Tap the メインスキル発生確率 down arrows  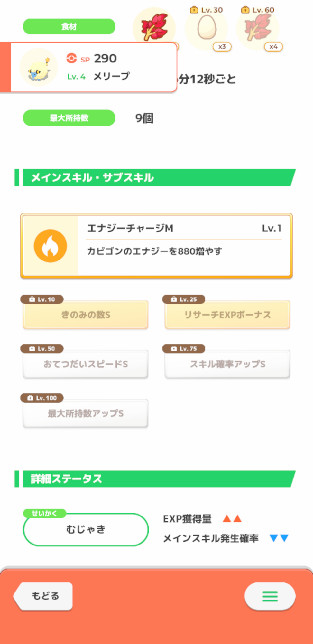(279, 538)
